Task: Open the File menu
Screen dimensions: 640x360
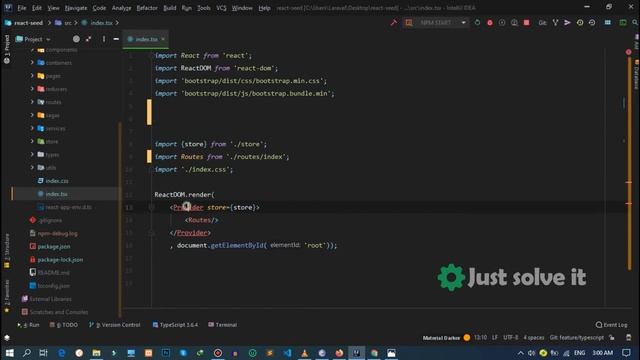Action: [x=22, y=8]
